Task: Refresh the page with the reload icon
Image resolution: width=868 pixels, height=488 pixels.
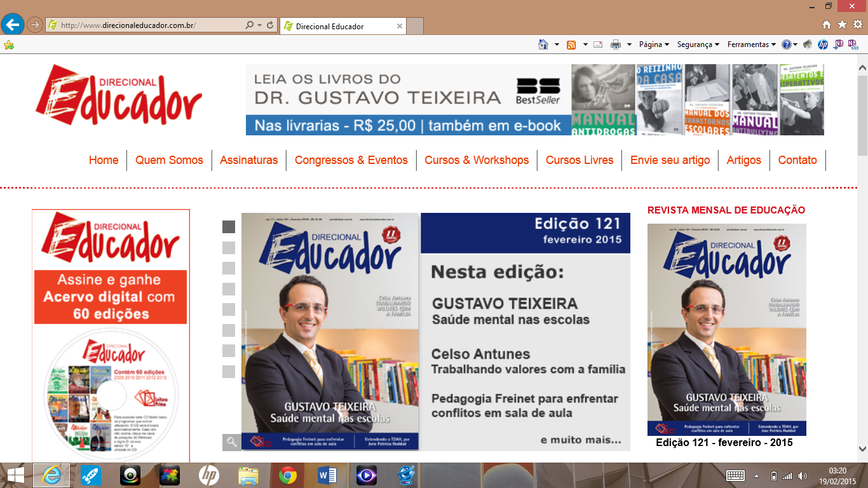Action: 270,25
